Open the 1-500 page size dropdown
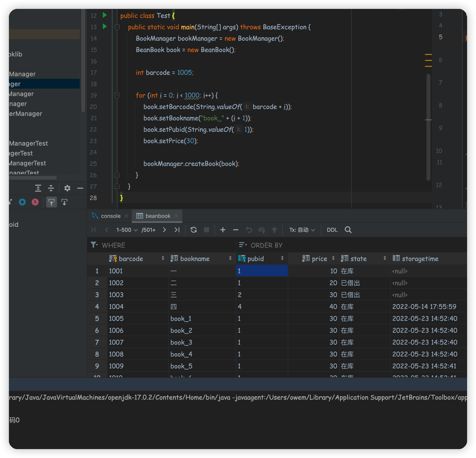Viewport: 476px width, 458px height. click(127, 230)
